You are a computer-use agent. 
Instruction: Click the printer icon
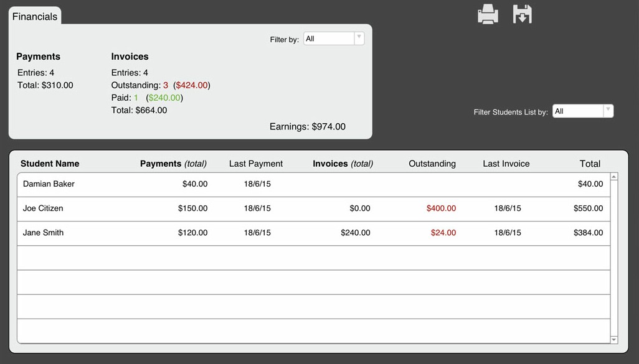488,14
